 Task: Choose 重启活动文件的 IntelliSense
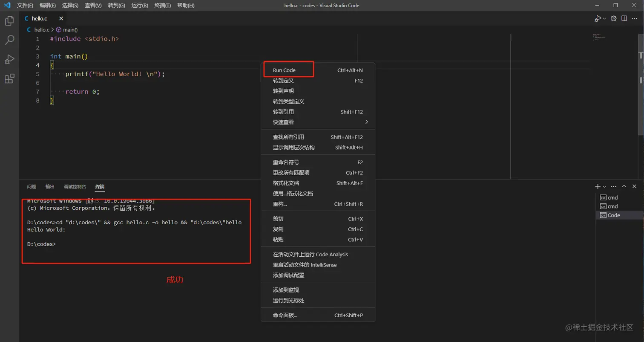coord(318,265)
